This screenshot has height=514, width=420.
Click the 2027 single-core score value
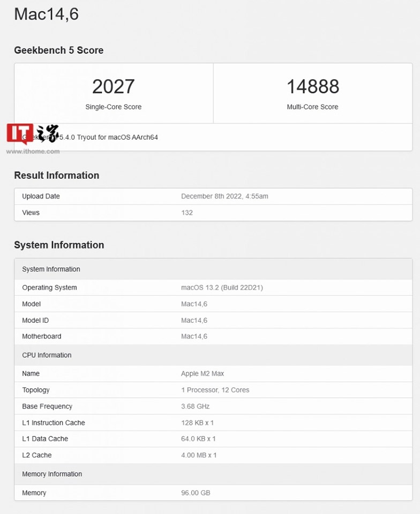[114, 86]
